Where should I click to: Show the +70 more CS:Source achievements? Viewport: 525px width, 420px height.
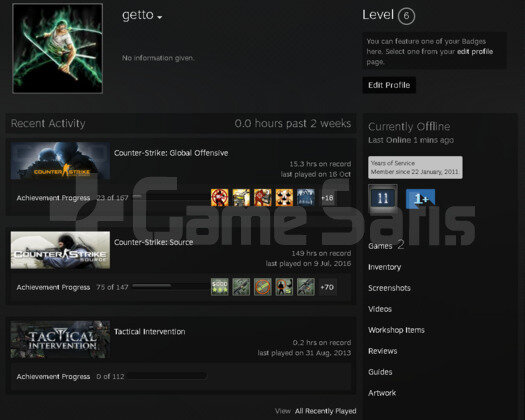click(327, 287)
